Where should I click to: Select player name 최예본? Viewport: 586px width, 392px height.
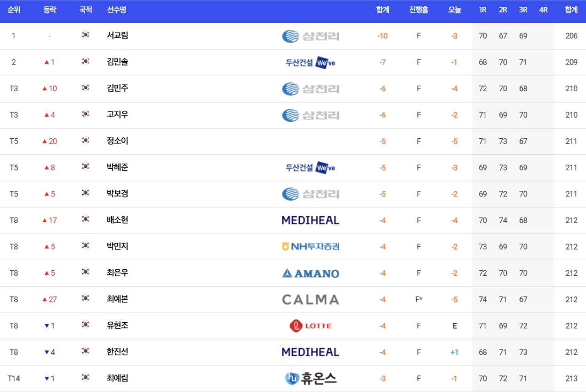tap(117, 299)
